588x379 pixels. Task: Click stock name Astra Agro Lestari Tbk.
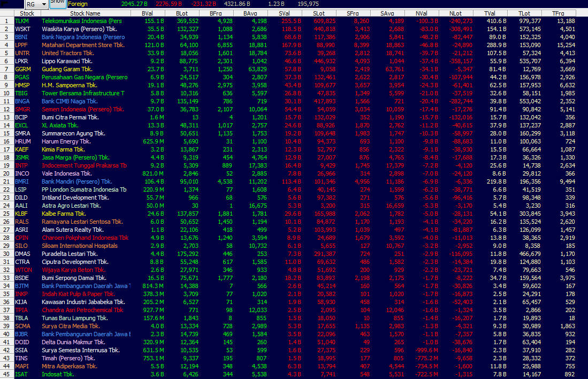[x=71, y=206]
